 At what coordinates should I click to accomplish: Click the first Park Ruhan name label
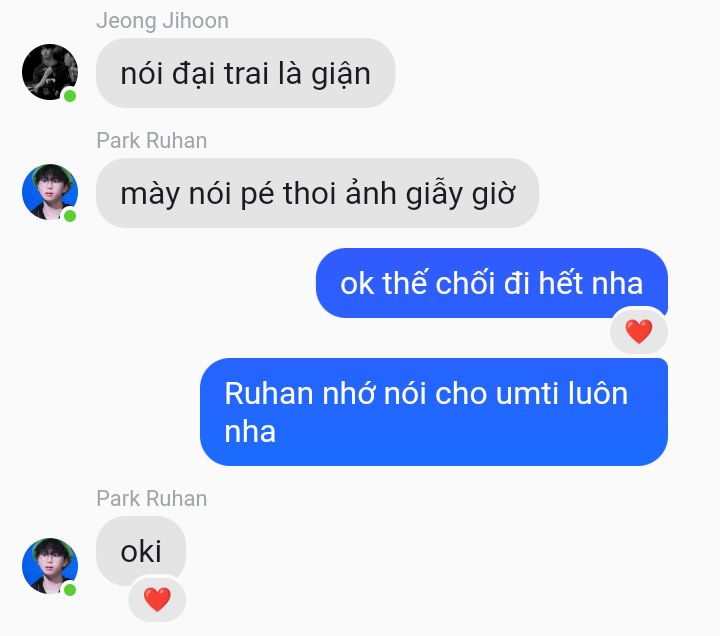click(x=152, y=141)
